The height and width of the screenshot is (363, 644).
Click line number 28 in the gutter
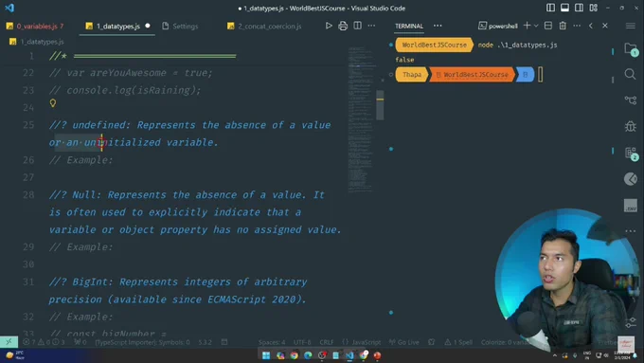(x=28, y=194)
